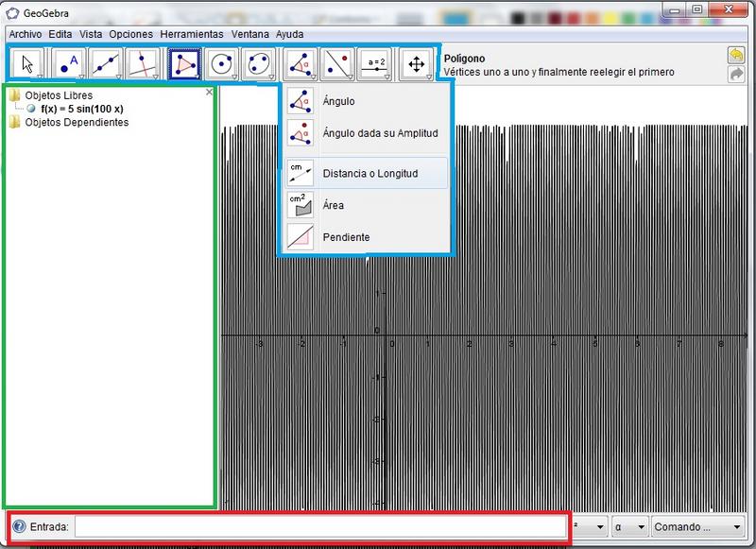This screenshot has width=756, height=549.
Task: Choose Distancia o Longitud from the tool menu
Action: [369, 174]
